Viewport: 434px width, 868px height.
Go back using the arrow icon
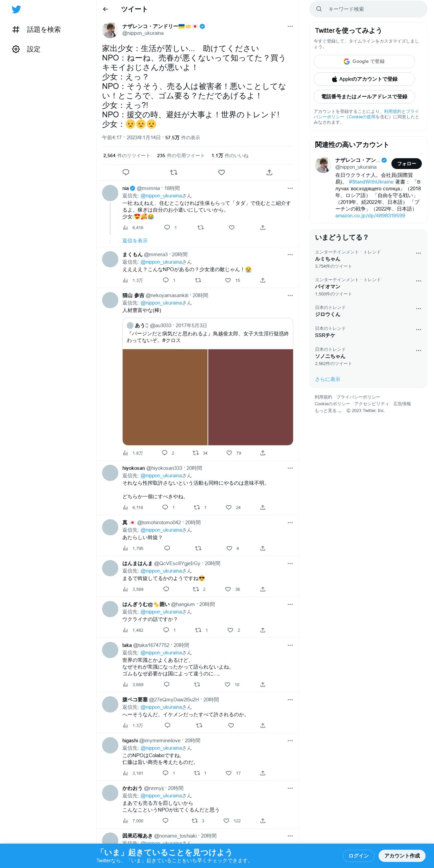(105, 9)
